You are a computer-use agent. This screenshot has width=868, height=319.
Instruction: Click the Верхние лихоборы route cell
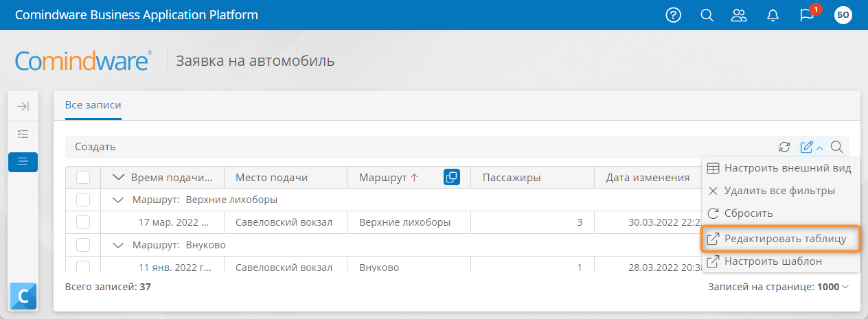point(404,222)
